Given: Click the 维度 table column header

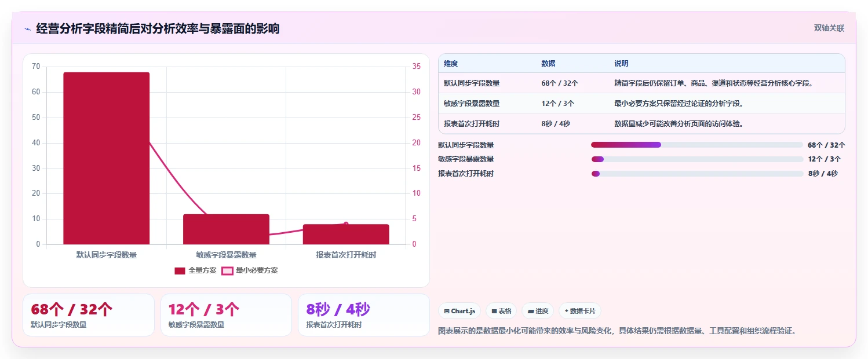Looking at the screenshot, I should pyautogui.click(x=451, y=64).
